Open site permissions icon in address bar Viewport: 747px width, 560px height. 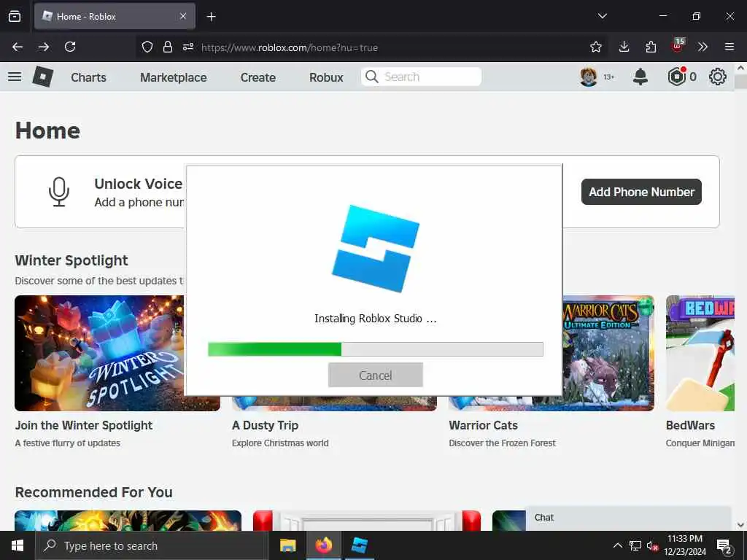[x=187, y=47]
